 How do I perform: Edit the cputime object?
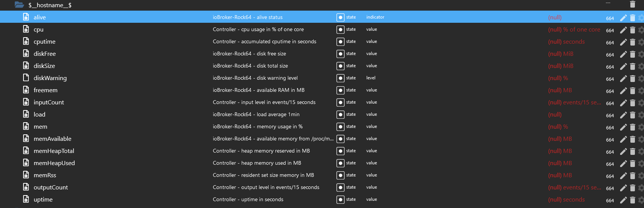(623, 42)
